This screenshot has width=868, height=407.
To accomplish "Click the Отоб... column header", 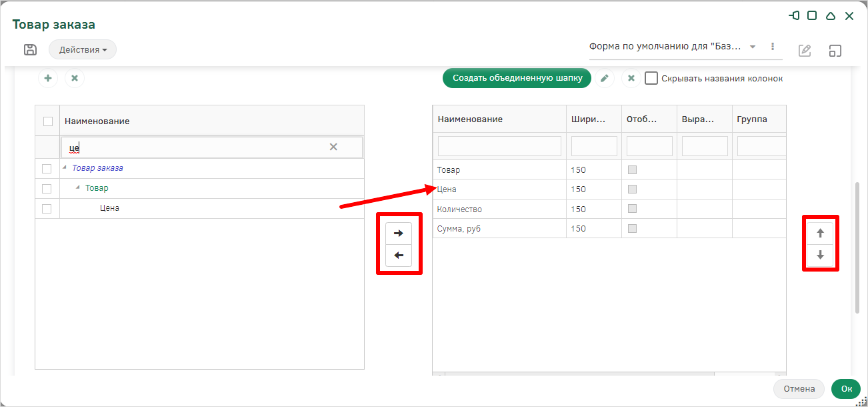I will (x=649, y=119).
